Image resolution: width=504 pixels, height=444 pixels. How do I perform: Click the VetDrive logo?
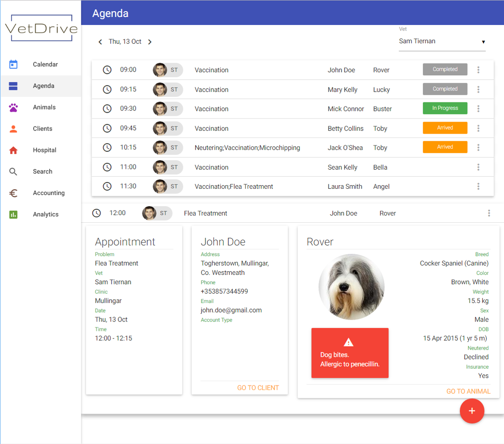(41, 28)
